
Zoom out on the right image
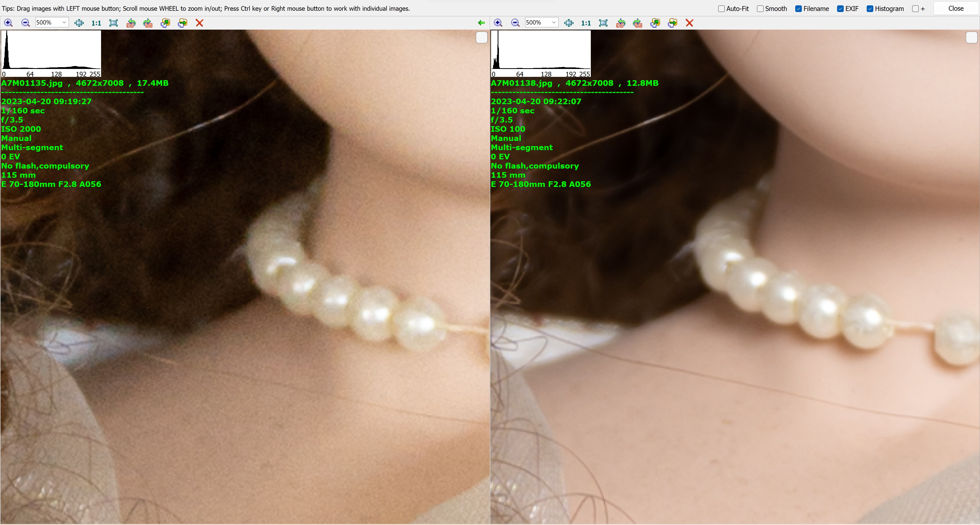coord(515,23)
